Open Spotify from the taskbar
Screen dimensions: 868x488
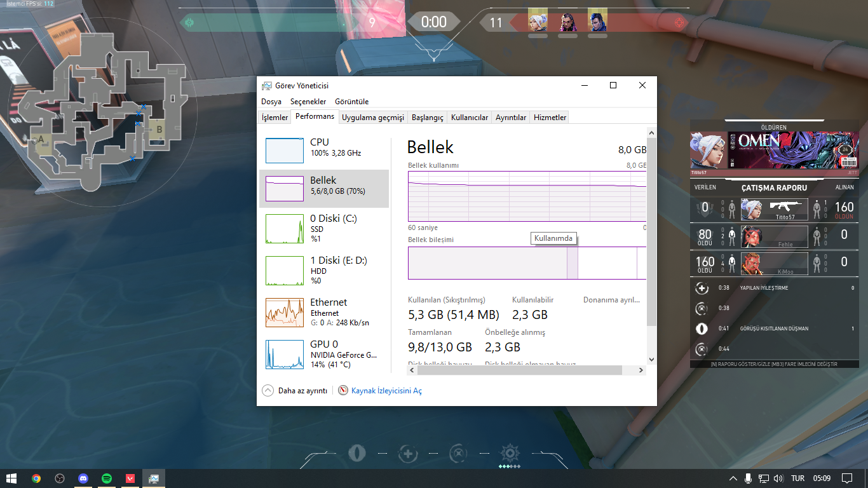[107, 478]
